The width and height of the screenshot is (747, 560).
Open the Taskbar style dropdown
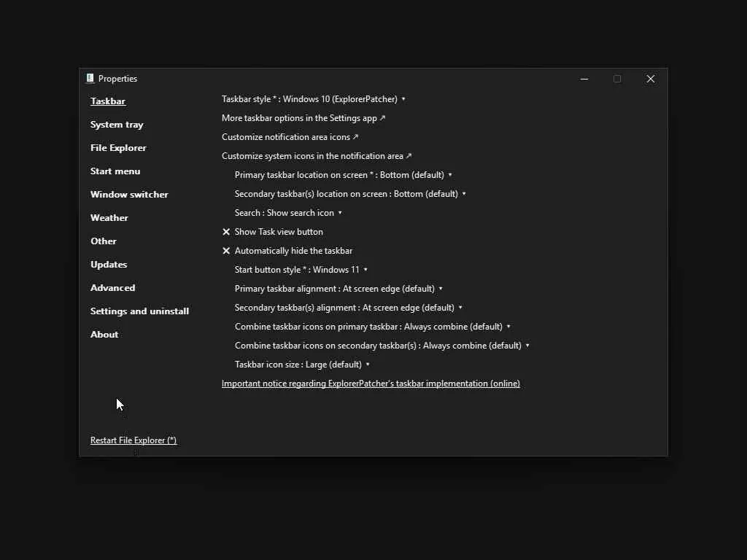coord(314,99)
